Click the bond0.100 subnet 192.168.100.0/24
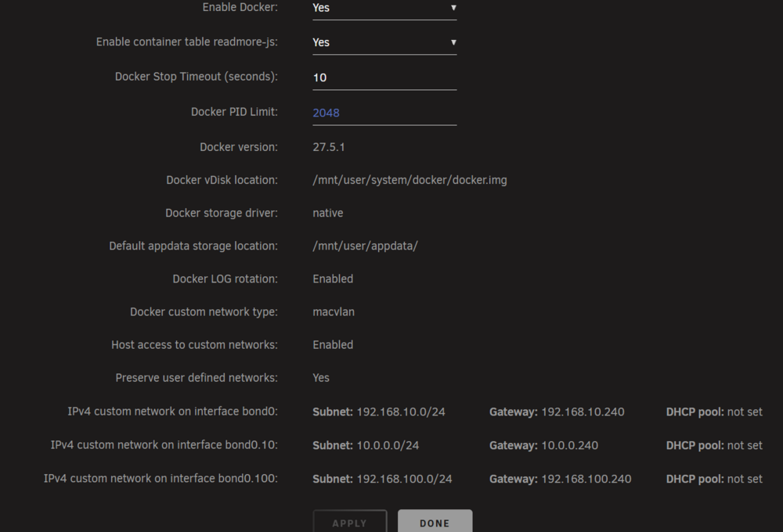The width and height of the screenshot is (783, 532). click(404, 479)
